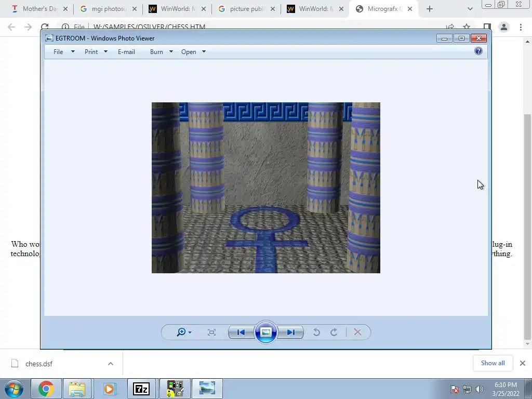Switch to mgi photosuite Google tab

pyautogui.click(x=109, y=9)
